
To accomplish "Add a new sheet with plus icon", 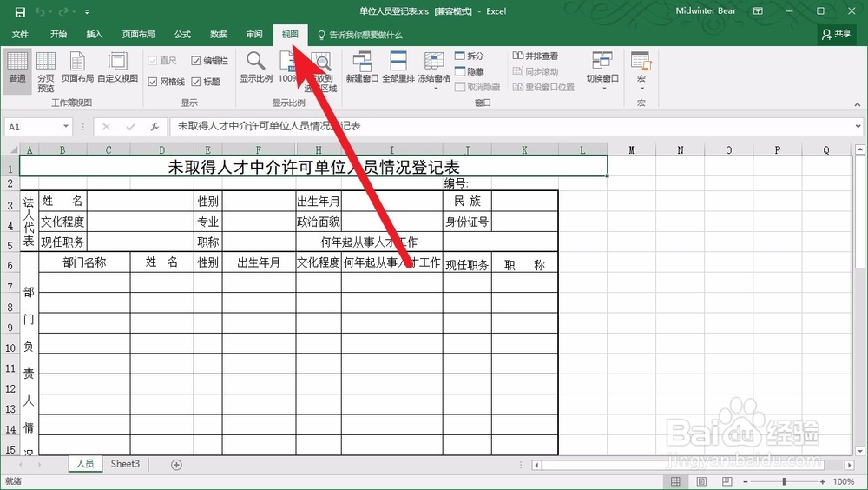I will click(176, 465).
